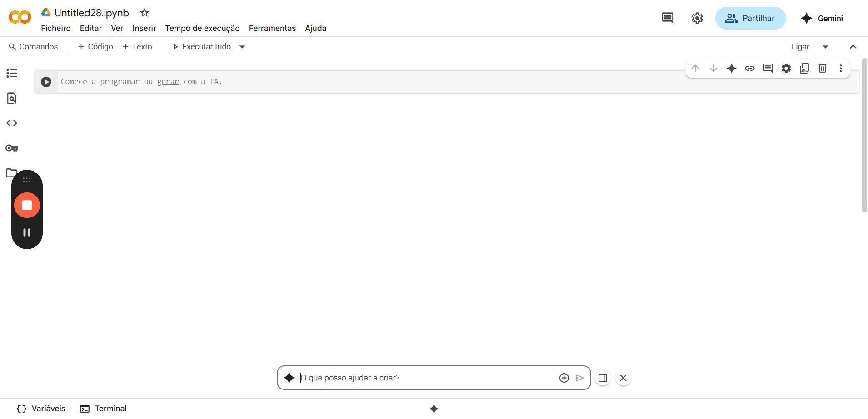Copy link to cell icon
Image resolution: width=868 pixels, height=419 pixels.
pyautogui.click(x=750, y=69)
